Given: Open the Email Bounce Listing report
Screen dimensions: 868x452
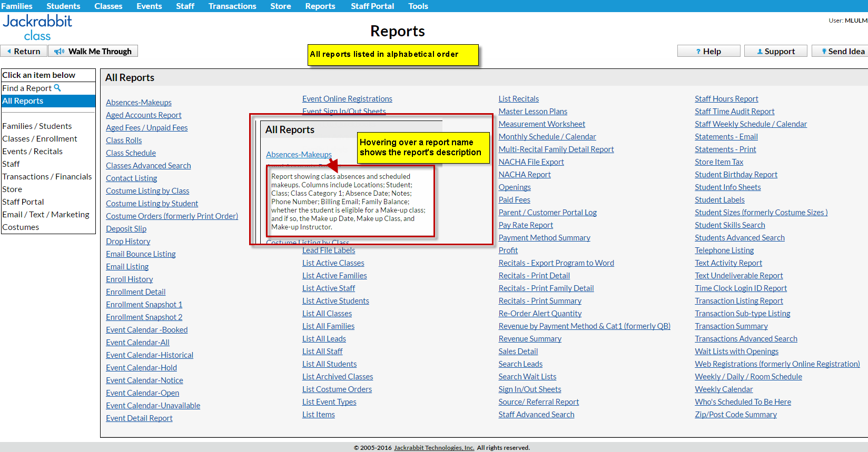Looking at the screenshot, I should point(141,254).
